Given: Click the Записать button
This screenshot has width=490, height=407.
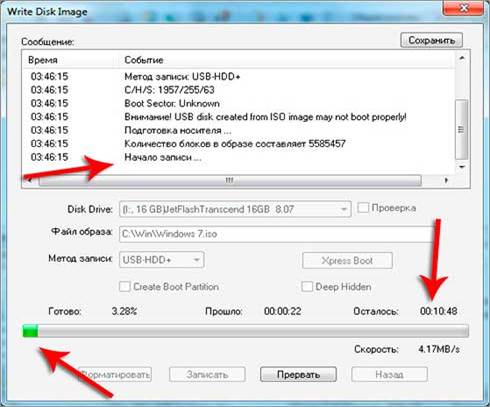Looking at the screenshot, I should [207, 374].
